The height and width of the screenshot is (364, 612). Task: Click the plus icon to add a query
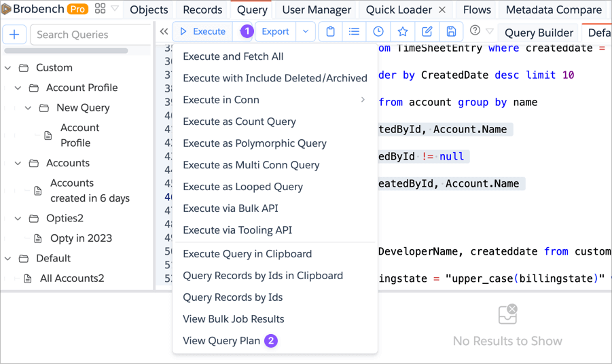click(x=14, y=35)
